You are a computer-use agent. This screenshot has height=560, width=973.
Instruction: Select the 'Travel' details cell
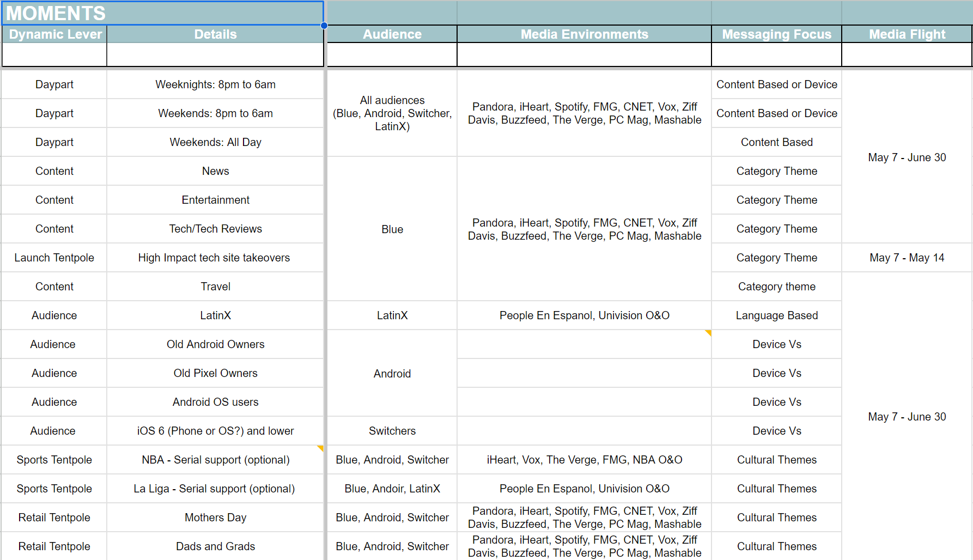coord(215,287)
